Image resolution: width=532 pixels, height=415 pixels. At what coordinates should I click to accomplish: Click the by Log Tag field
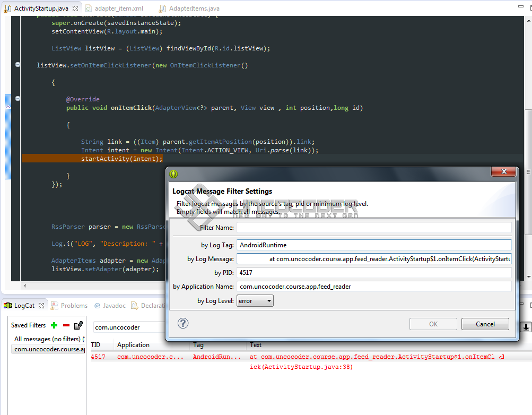[374, 245]
